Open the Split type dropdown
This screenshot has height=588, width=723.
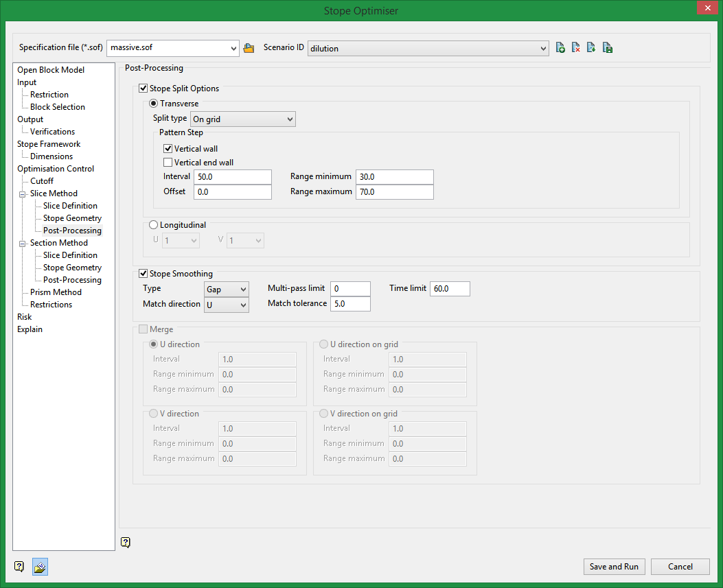(x=242, y=119)
